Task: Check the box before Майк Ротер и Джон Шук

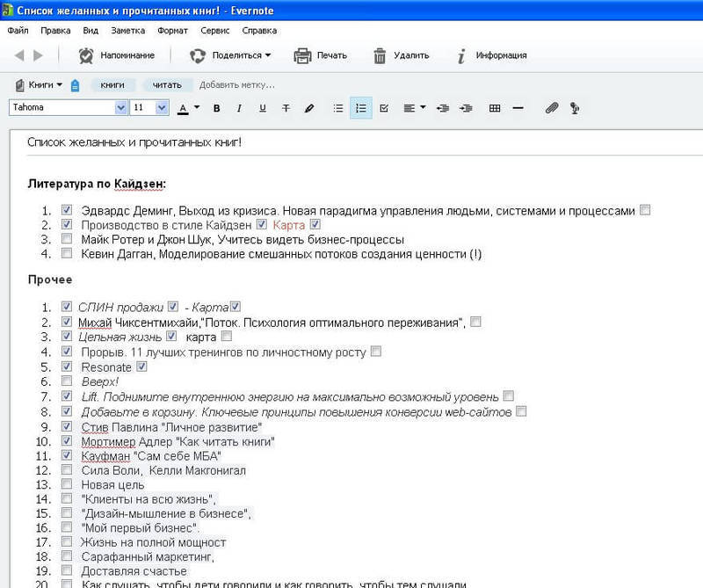Action: click(x=67, y=238)
